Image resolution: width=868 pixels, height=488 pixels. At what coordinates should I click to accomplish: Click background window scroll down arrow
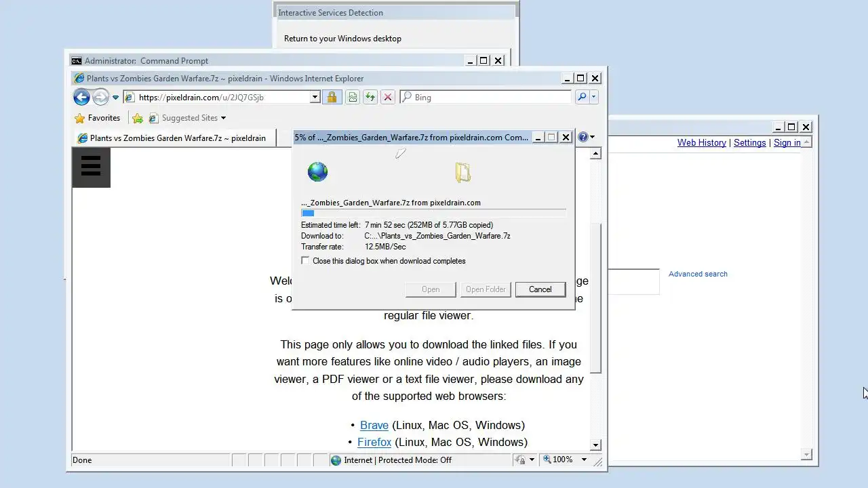806,455
